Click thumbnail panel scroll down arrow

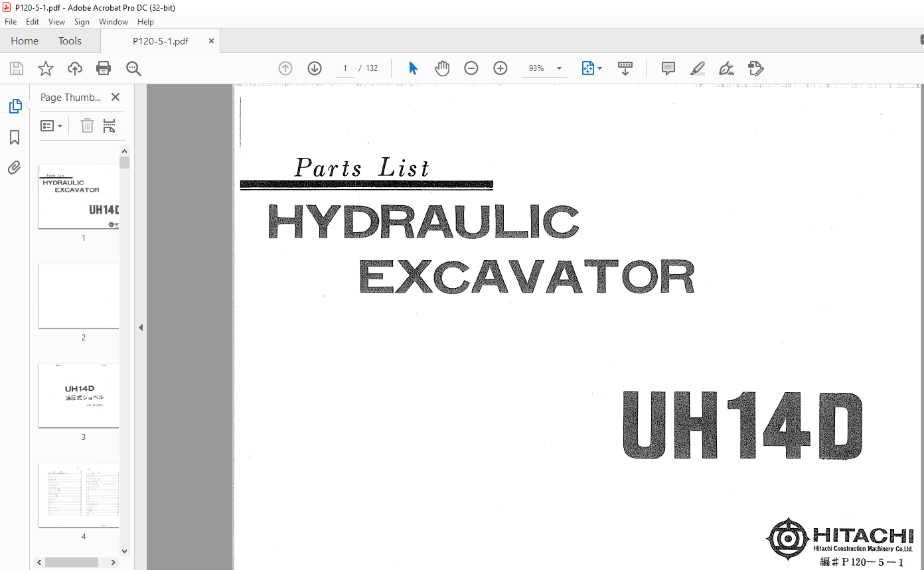(x=124, y=551)
